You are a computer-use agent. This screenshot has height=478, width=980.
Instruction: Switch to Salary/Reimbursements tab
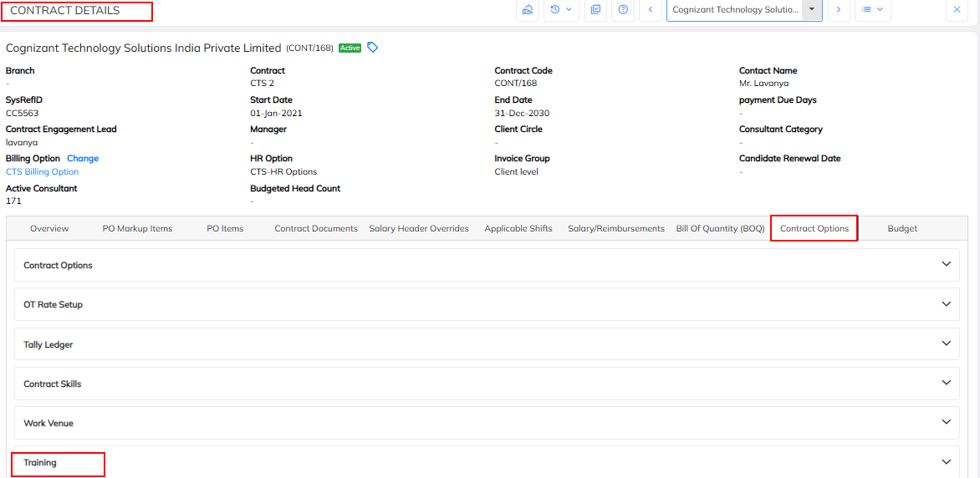(x=616, y=229)
